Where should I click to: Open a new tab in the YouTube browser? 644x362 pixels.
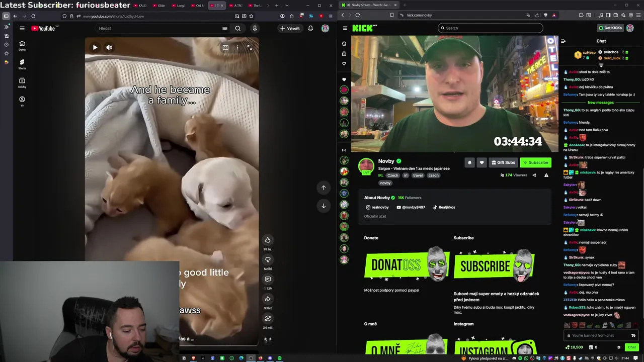tap(277, 6)
